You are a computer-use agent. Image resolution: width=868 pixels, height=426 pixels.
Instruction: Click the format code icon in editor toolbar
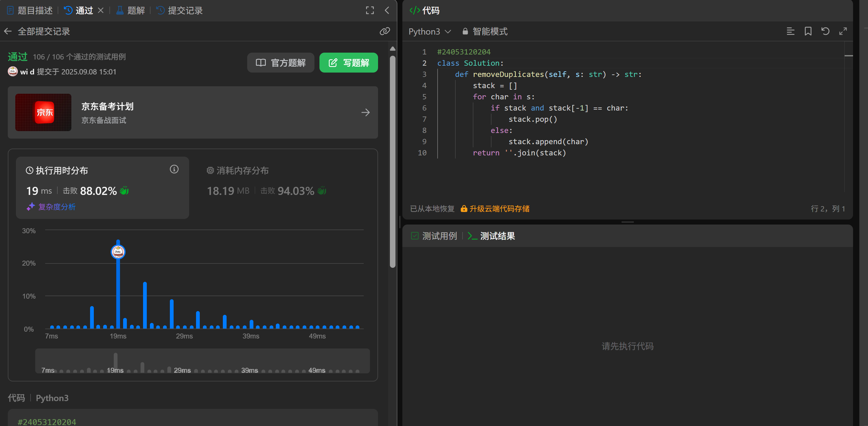click(x=790, y=31)
